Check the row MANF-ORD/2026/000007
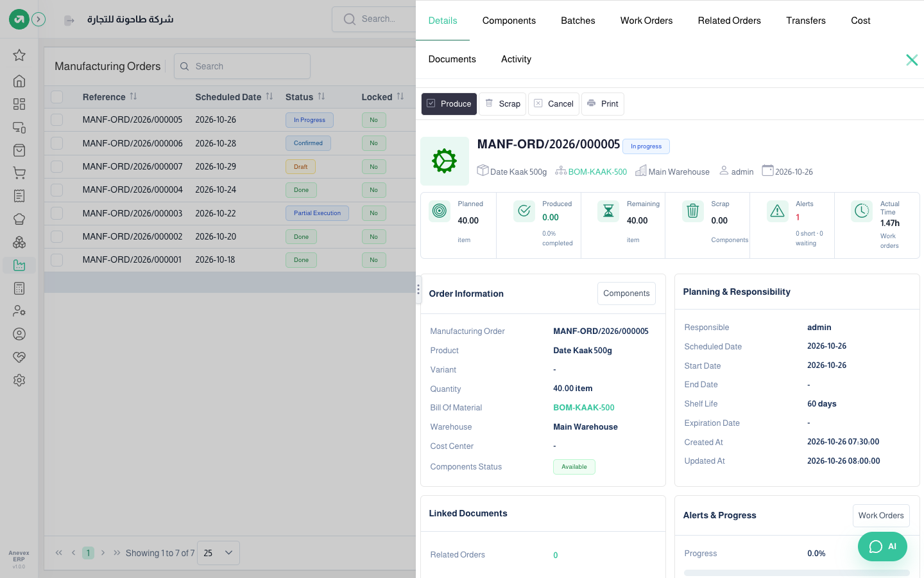Image resolution: width=924 pixels, height=578 pixels. 57,166
